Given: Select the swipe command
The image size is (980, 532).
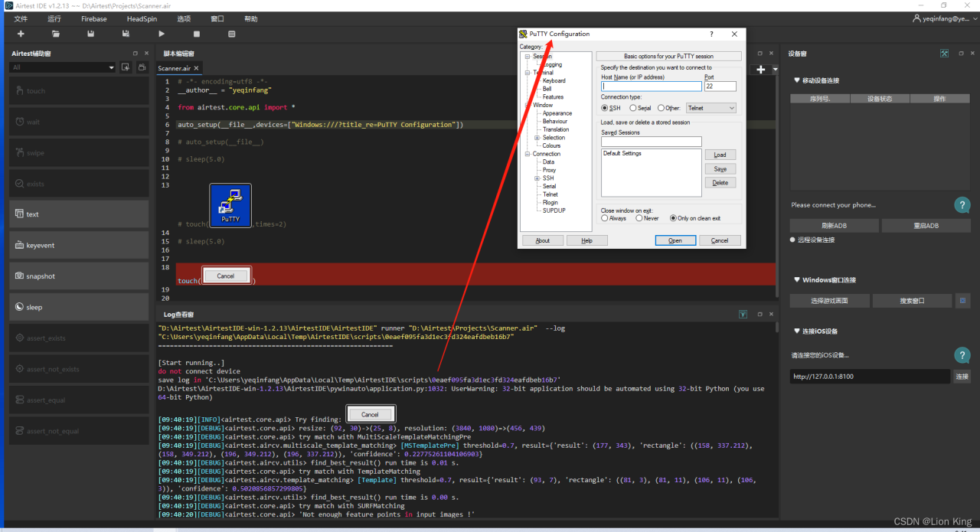Looking at the screenshot, I should pyautogui.click(x=79, y=153).
